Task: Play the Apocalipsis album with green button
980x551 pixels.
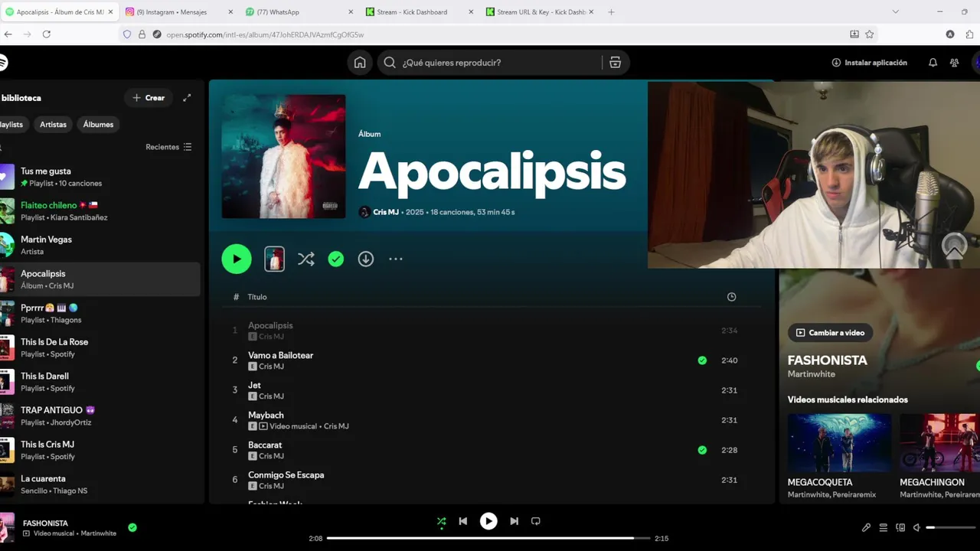Action: click(x=237, y=259)
